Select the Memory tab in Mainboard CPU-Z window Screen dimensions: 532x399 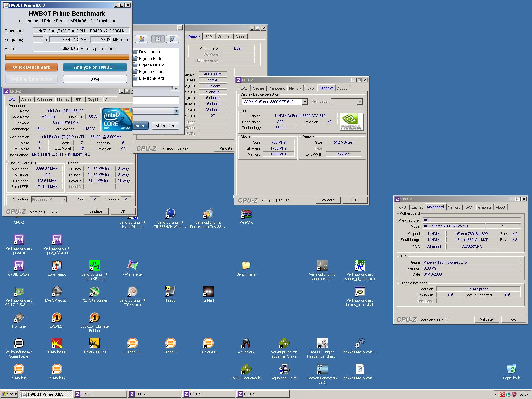[x=454, y=207]
